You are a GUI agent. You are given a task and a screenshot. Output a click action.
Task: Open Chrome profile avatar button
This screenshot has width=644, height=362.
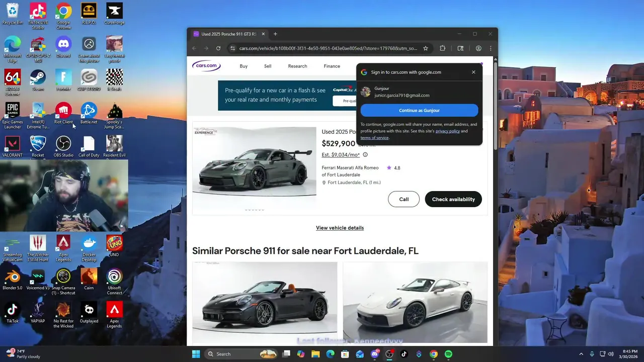[478, 48]
